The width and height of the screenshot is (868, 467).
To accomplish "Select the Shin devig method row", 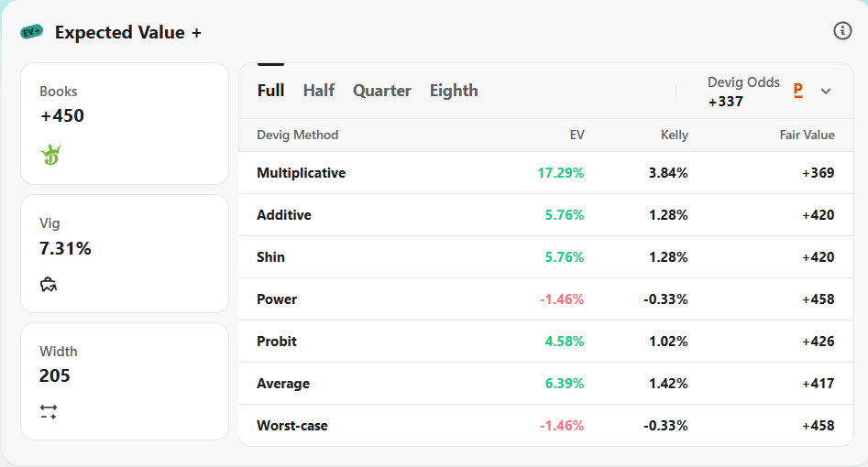I will click(545, 256).
